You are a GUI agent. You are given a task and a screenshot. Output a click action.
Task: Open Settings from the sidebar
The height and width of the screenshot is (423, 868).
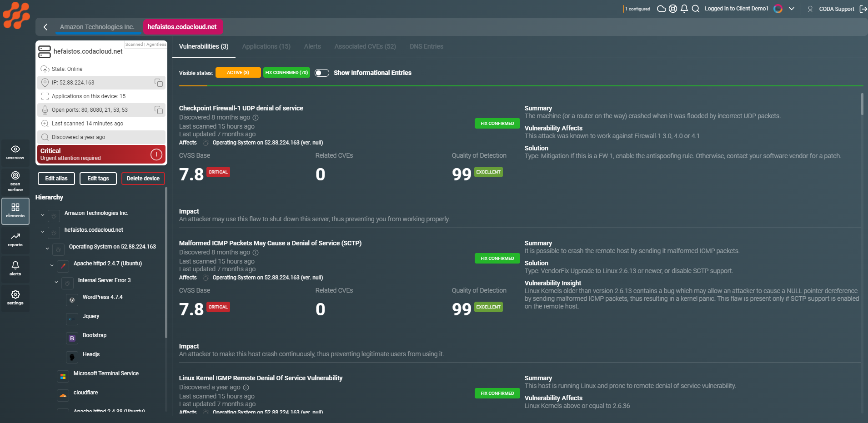(15, 298)
